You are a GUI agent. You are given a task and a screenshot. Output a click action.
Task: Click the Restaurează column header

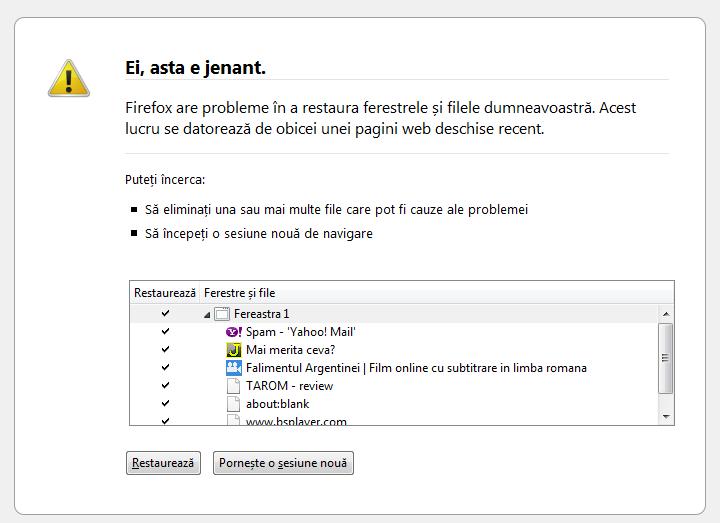[165, 293]
